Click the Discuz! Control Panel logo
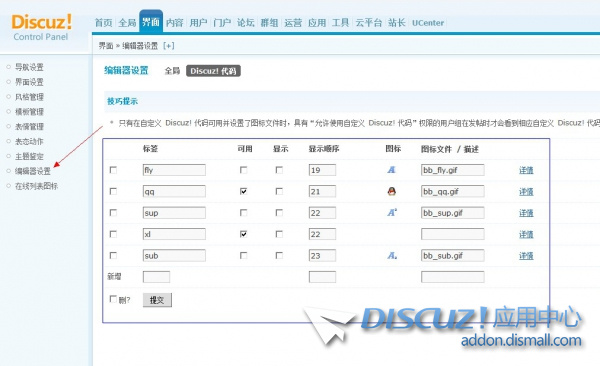Viewport: 600px width, 366px height. pyautogui.click(x=41, y=28)
